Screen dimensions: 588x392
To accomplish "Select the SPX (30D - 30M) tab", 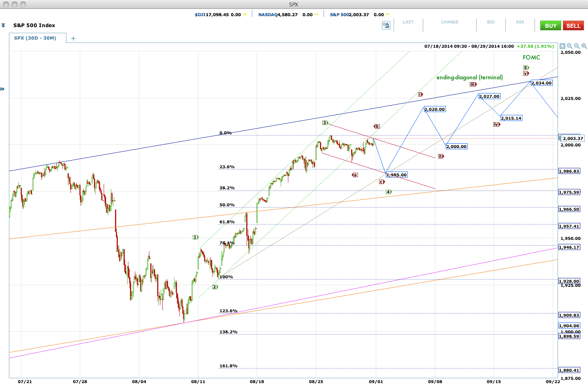I will click(x=35, y=38).
